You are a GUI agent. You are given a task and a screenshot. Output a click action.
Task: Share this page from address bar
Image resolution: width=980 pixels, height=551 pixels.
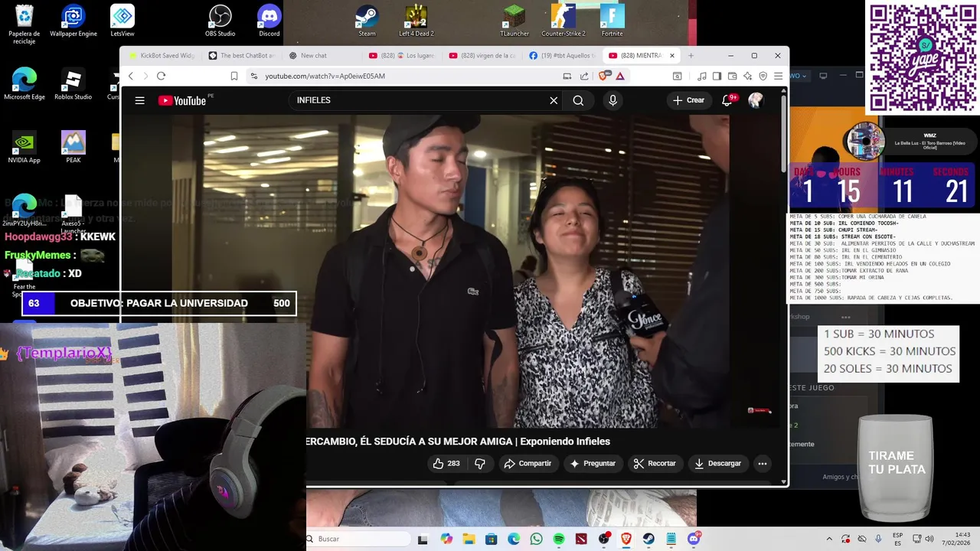[584, 76]
